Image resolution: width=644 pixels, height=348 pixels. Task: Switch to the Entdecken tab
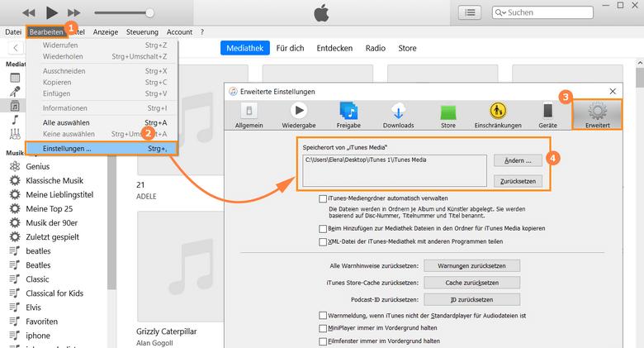click(334, 48)
